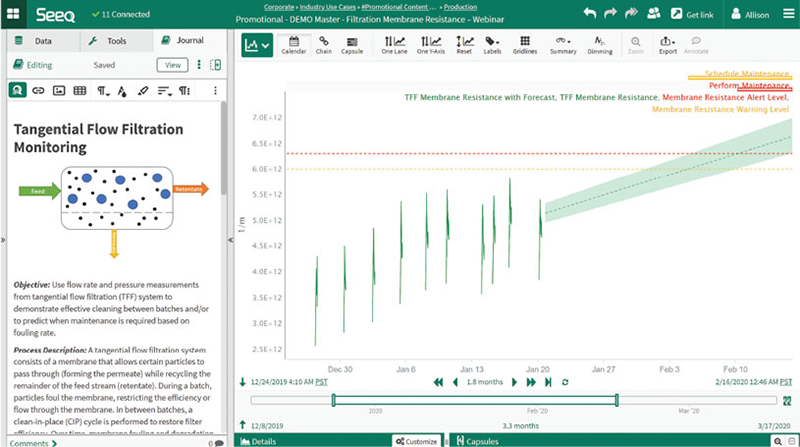
Task: Click the undo arrow in header
Action: [590, 14]
